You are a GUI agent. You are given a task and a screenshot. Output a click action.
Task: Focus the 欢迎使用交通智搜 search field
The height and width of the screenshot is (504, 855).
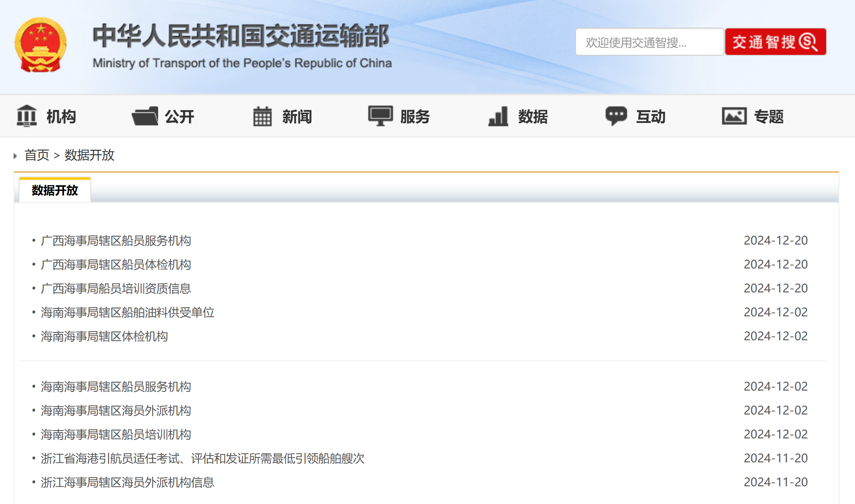649,42
